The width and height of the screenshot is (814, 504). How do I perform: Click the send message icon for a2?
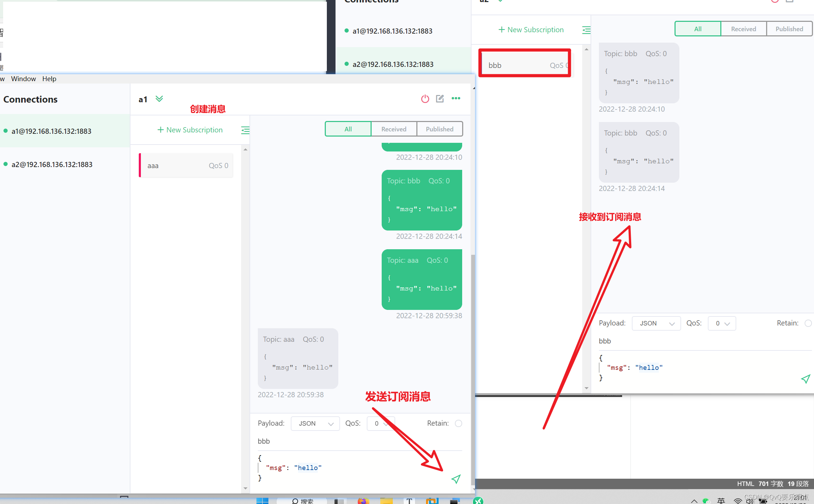806,379
